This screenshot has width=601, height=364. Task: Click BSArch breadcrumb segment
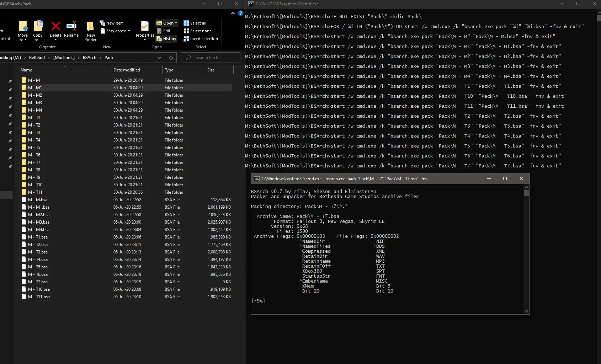click(x=90, y=58)
